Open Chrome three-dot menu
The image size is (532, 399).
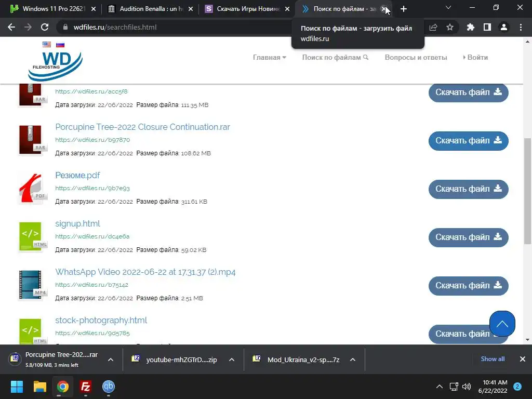point(521,27)
